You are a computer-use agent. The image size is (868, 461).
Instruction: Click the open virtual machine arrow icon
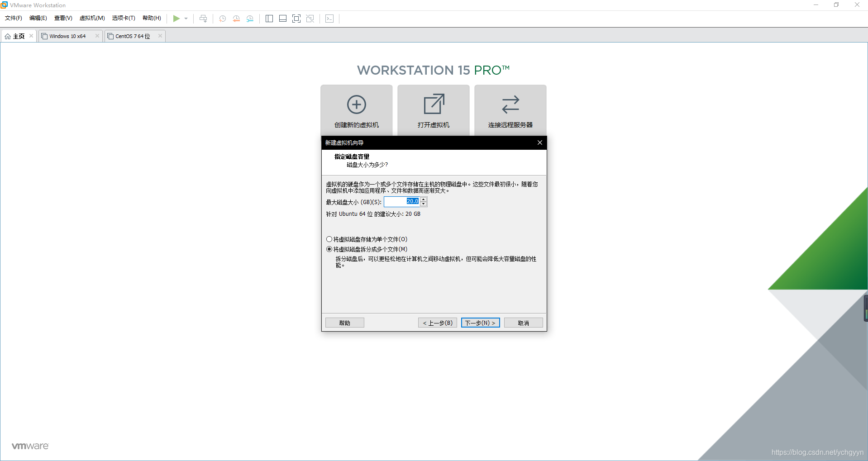pyautogui.click(x=434, y=104)
